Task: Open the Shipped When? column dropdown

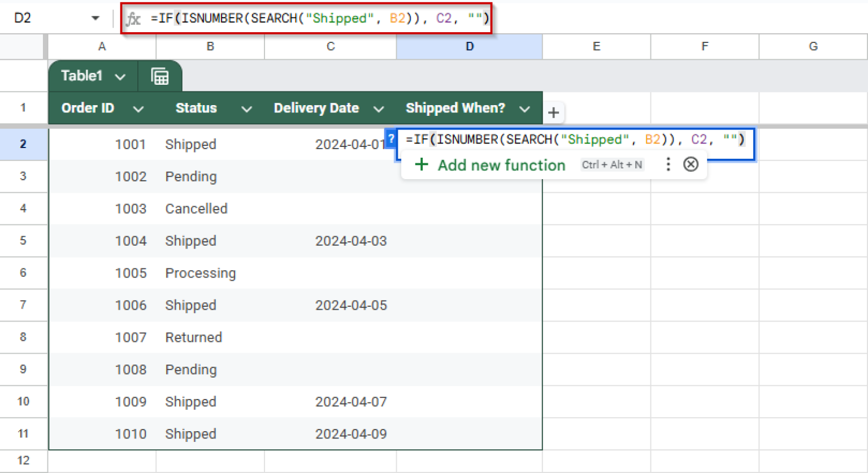Action: point(525,108)
